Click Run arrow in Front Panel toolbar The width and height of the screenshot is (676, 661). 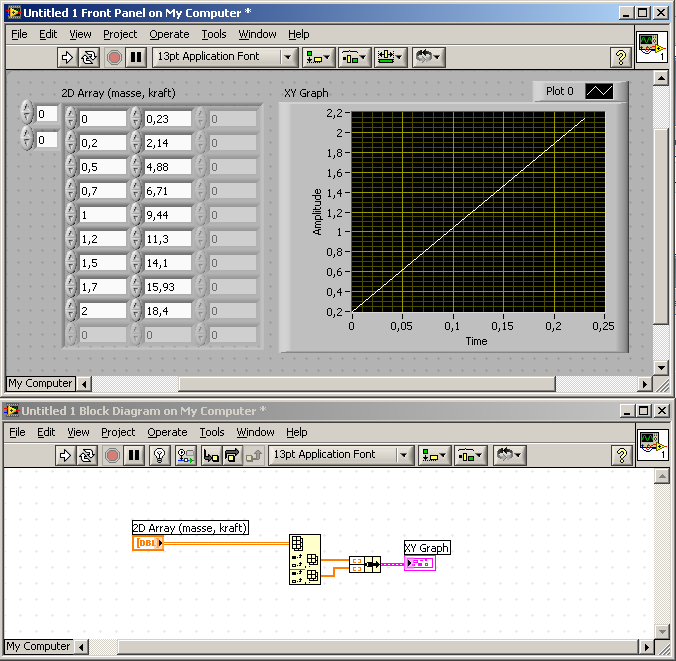[x=67, y=57]
